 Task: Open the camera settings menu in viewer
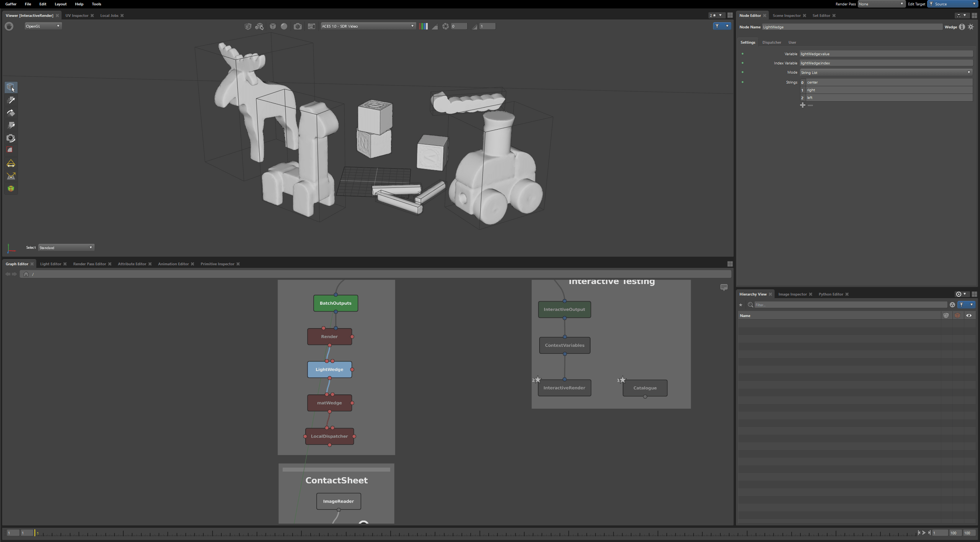[x=298, y=26]
